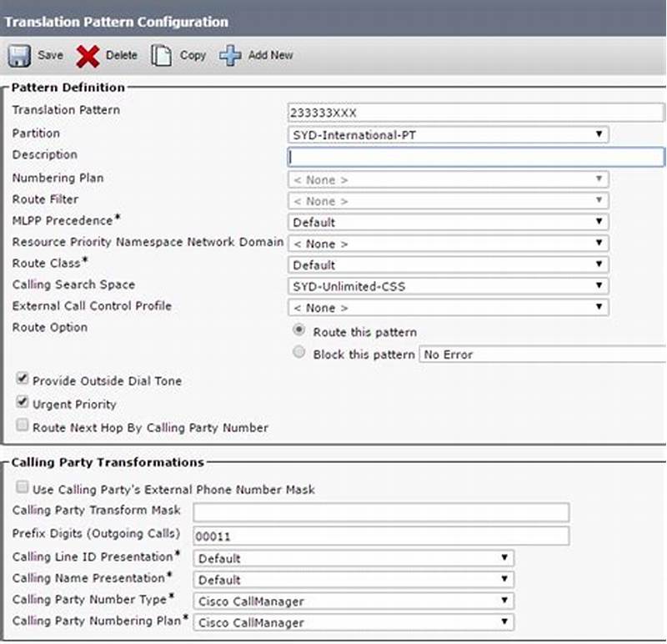Viewport: 667px width, 644px height.
Task: Click the Add New icon
Action: [x=229, y=55]
